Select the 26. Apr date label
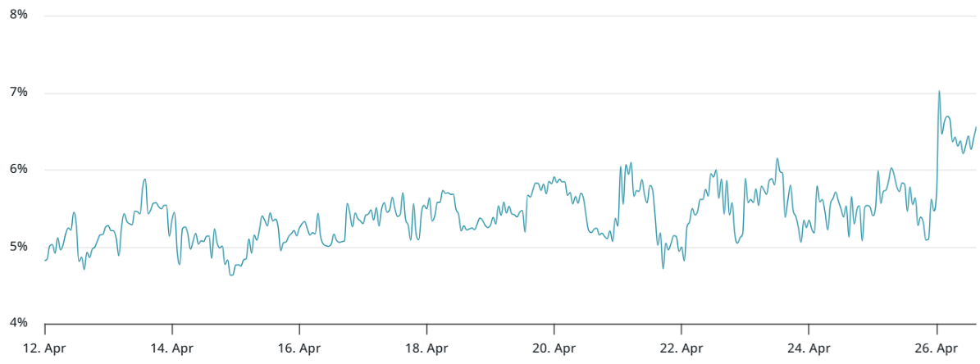980x364 pixels. pos(936,348)
